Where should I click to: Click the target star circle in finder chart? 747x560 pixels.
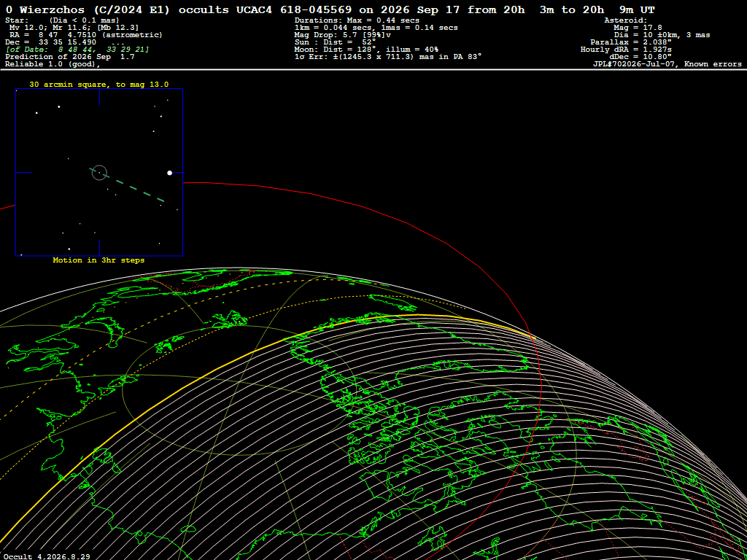click(x=99, y=172)
